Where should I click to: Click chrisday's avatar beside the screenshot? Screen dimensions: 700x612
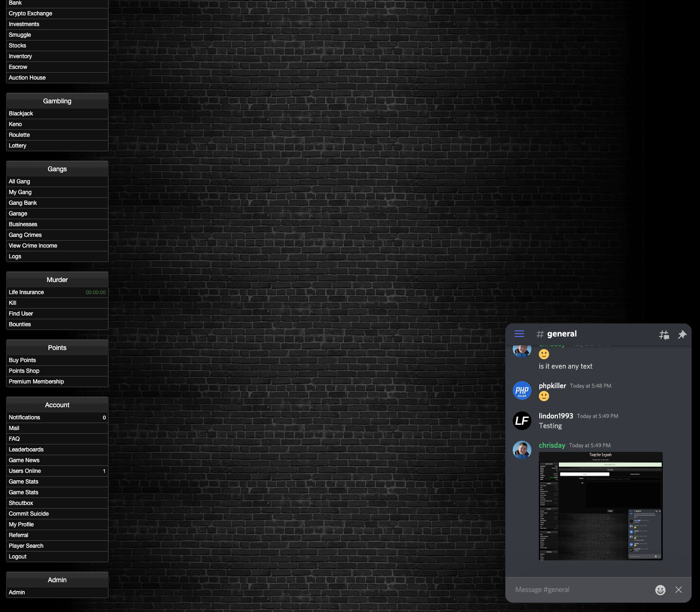tap(522, 450)
